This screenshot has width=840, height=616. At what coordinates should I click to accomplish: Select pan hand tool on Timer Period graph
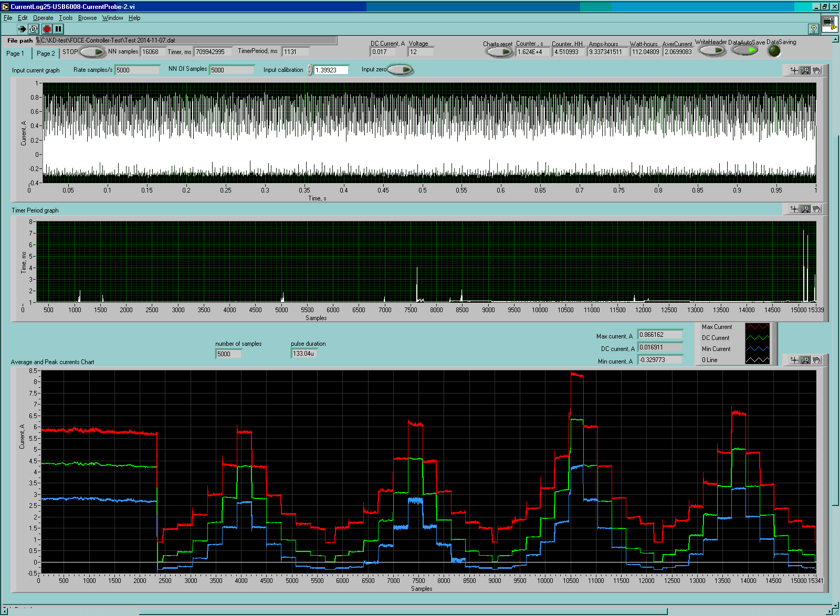click(x=816, y=209)
